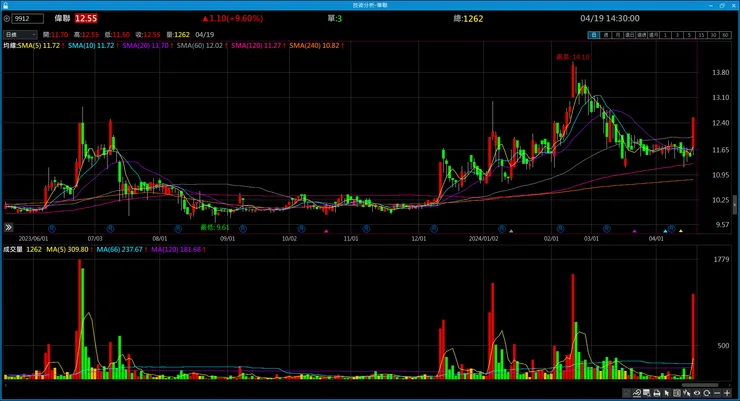
Task: Click the app icon in the title bar
Action: (6, 5)
